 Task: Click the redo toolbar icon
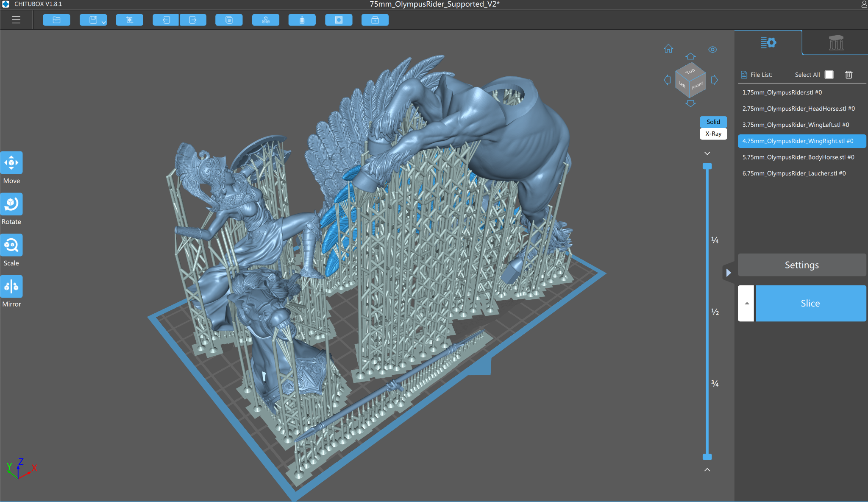(x=193, y=20)
